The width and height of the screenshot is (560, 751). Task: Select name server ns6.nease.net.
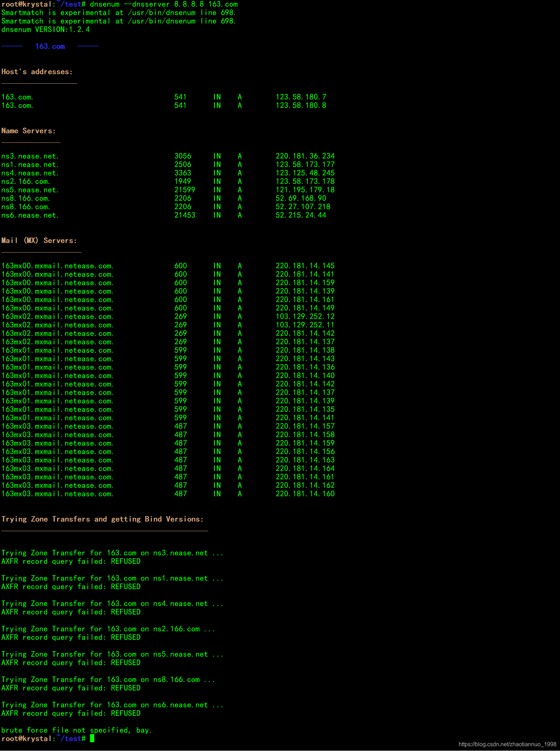30,215
